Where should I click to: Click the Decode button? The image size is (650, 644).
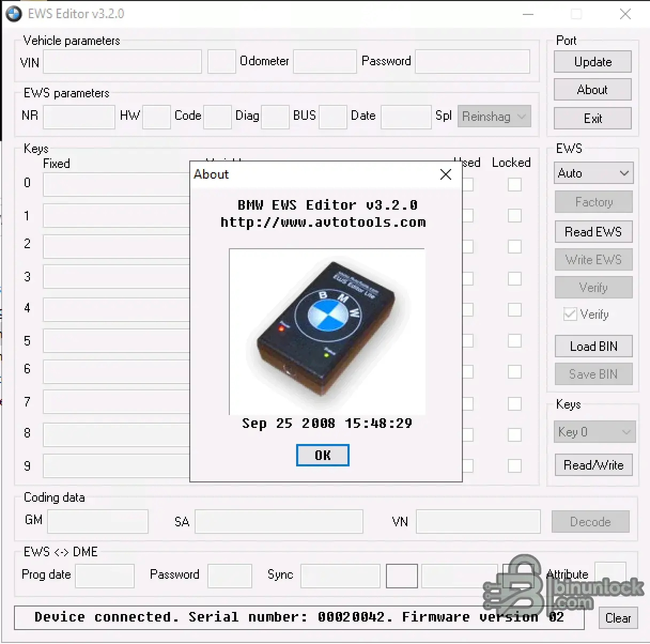tap(591, 522)
